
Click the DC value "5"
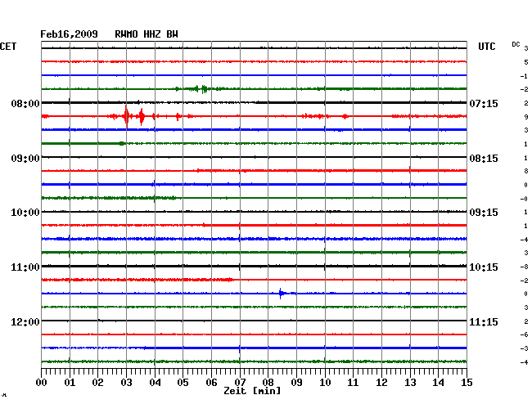click(526, 62)
